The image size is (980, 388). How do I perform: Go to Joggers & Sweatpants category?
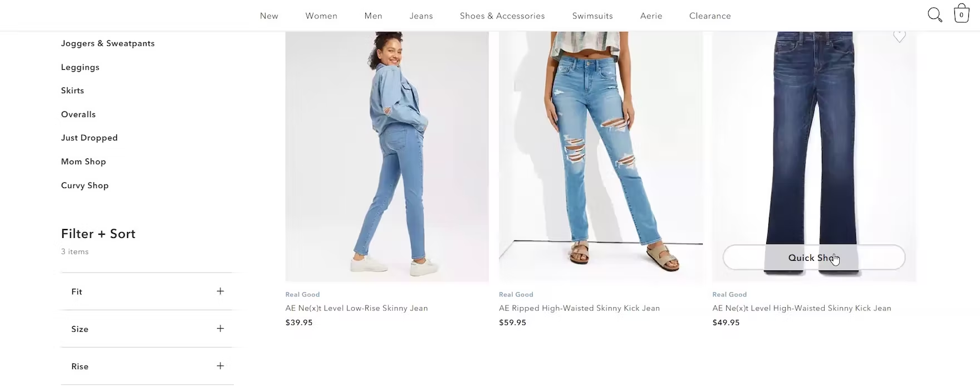(x=108, y=43)
